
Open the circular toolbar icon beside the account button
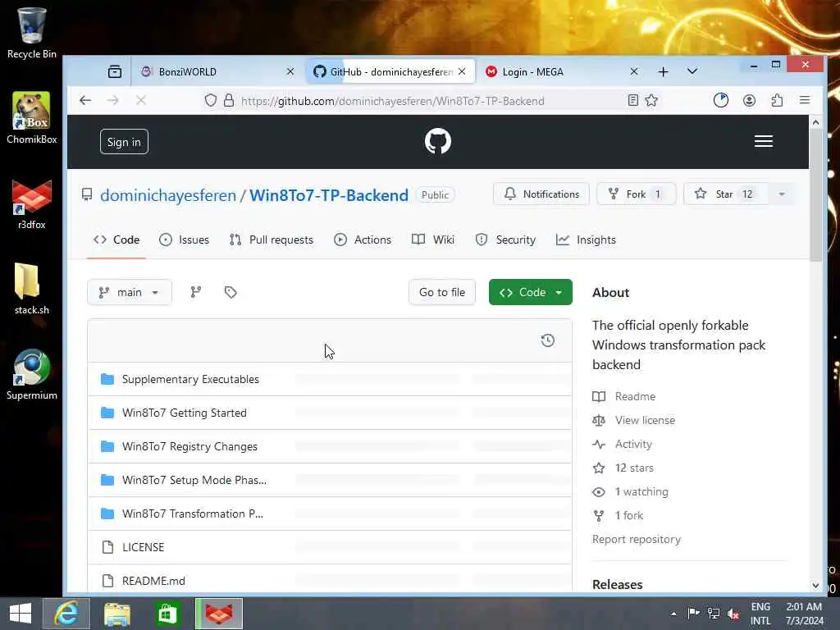click(721, 100)
